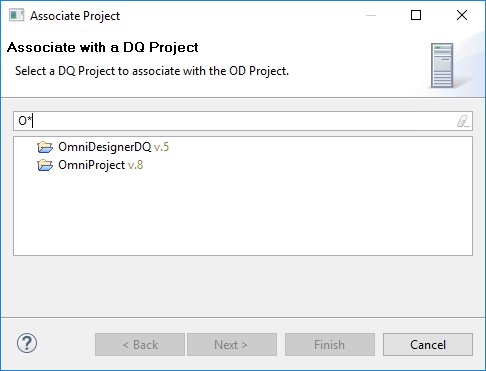Click the < Back button
This screenshot has width=486, height=371.
click(140, 345)
